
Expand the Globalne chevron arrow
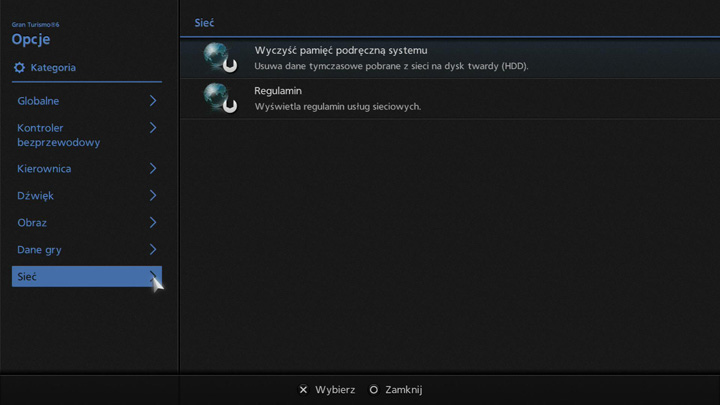[153, 101]
